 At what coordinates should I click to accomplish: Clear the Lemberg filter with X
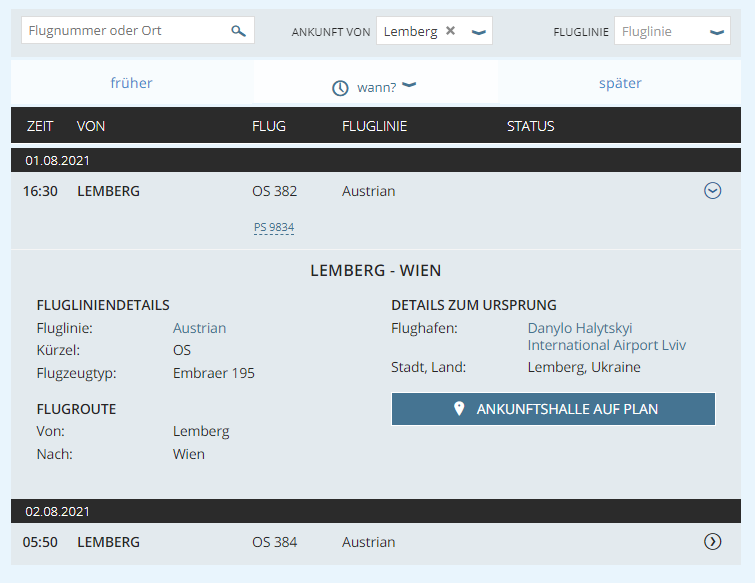450,31
